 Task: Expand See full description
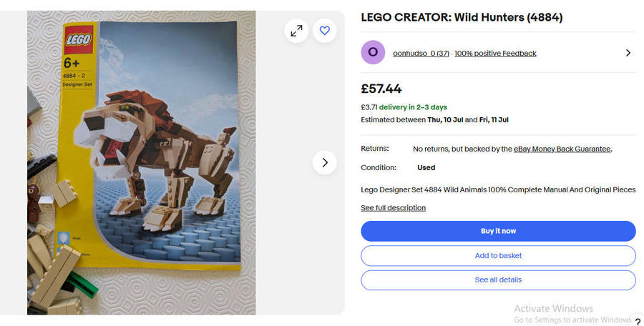[x=393, y=208]
